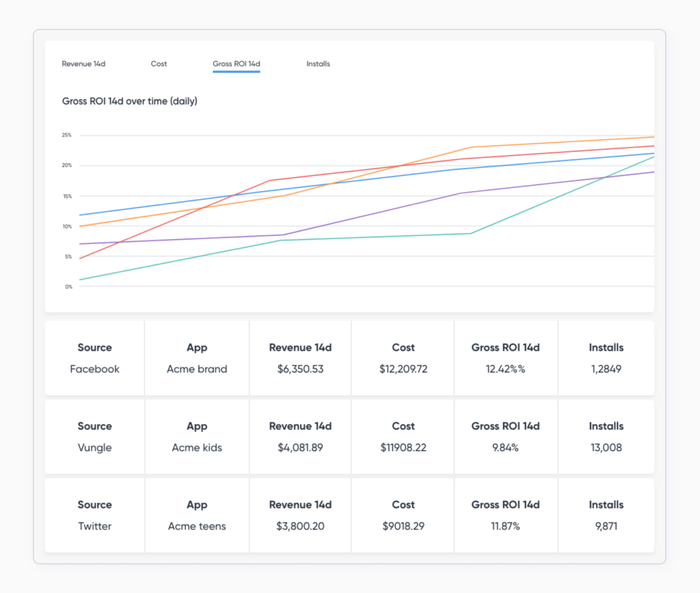Screen dimensions: 700x593
Task: Select the Gross ROI 14d tab
Action: tap(236, 64)
